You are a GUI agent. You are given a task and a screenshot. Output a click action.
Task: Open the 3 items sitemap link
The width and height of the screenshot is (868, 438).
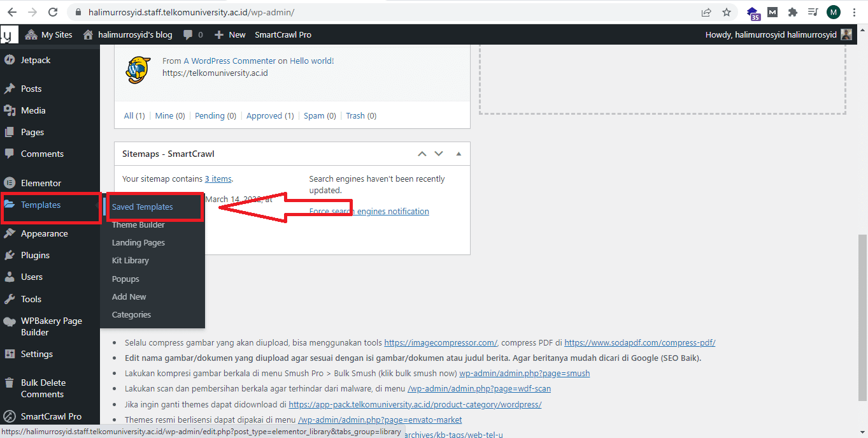pyautogui.click(x=218, y=179)
